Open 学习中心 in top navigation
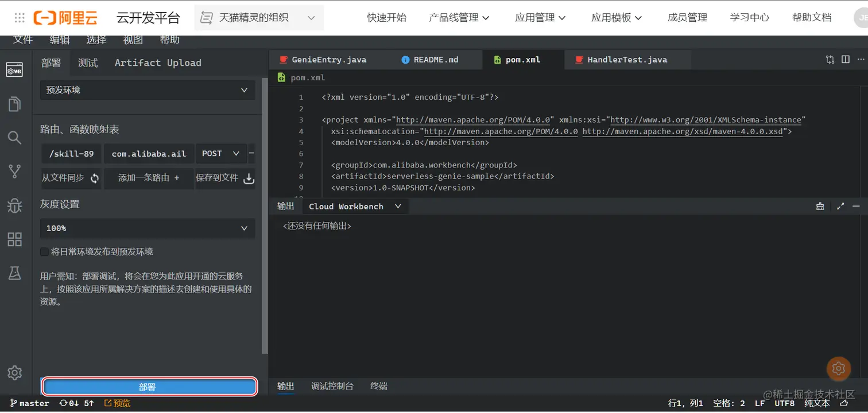Screen dimensions: 868x413 750,18
